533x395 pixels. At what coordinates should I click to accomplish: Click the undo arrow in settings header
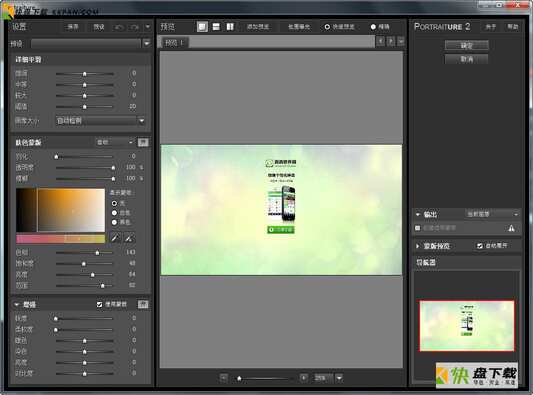[x=119, y=27]
